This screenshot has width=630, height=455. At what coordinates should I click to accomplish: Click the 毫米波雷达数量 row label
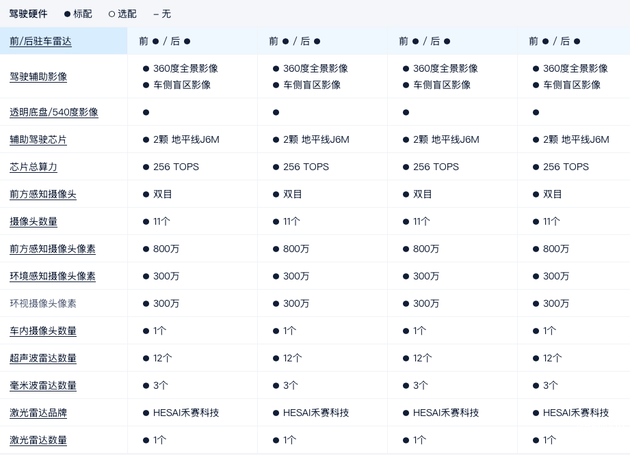point(43,386)
